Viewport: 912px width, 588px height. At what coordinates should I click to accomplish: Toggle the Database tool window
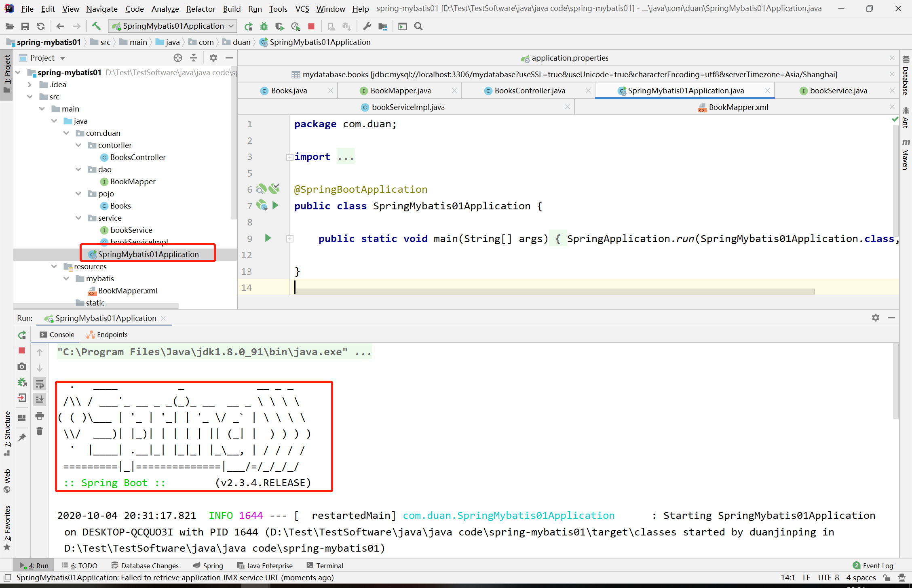pos(906,77)
